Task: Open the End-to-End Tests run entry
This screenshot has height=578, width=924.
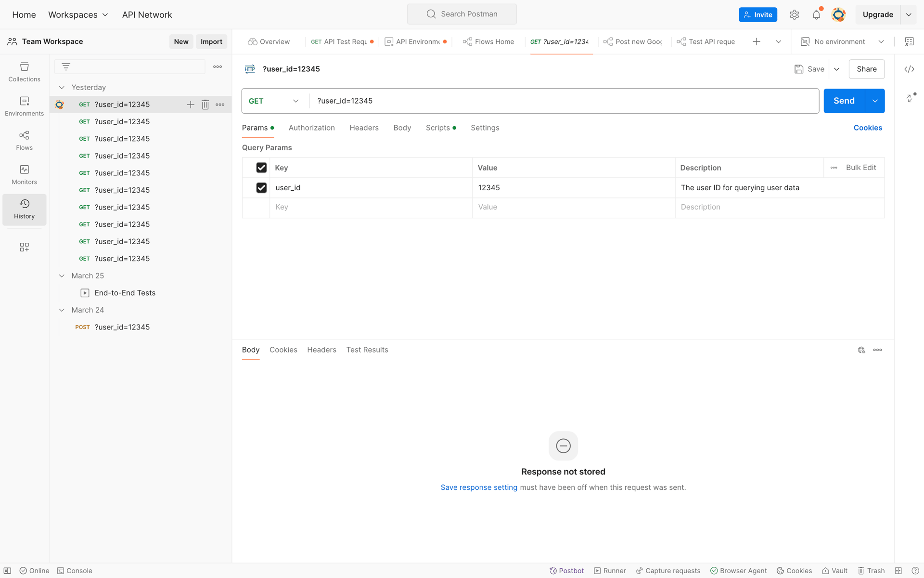Action: (x=141, y=293)
